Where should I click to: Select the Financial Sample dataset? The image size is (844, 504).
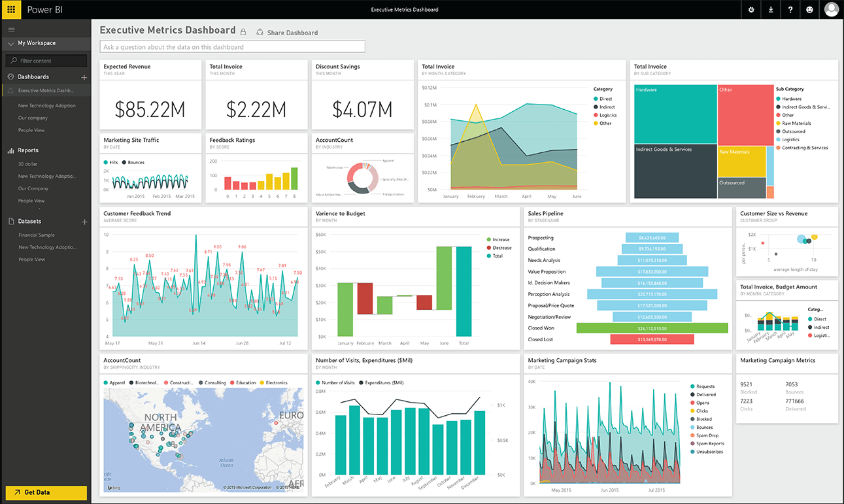(x=37, y=235)
